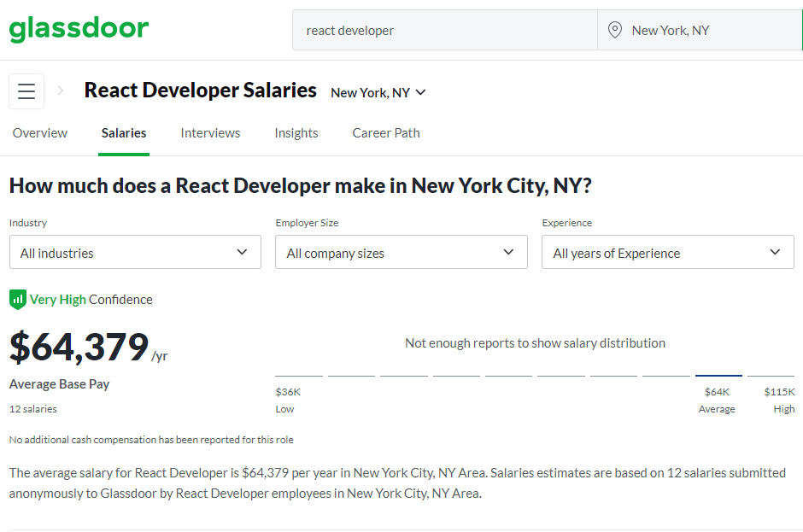The width and height of the screenshot is (803, 532).
Task: Click the Industry filter label
Action: pos(28,223)
